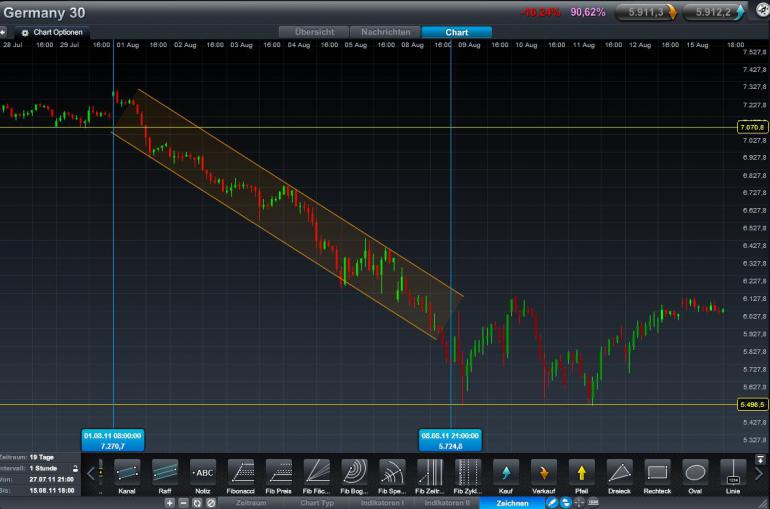
Task: Choose the Oval drawing tool
Action: point(695,477)
